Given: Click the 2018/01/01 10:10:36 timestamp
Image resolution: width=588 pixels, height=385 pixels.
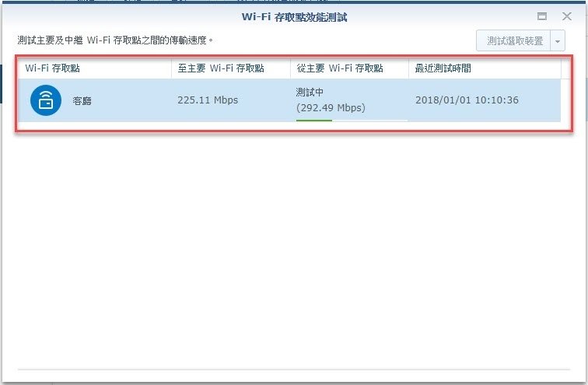Looking at the screenshot, I should point(467,100).
